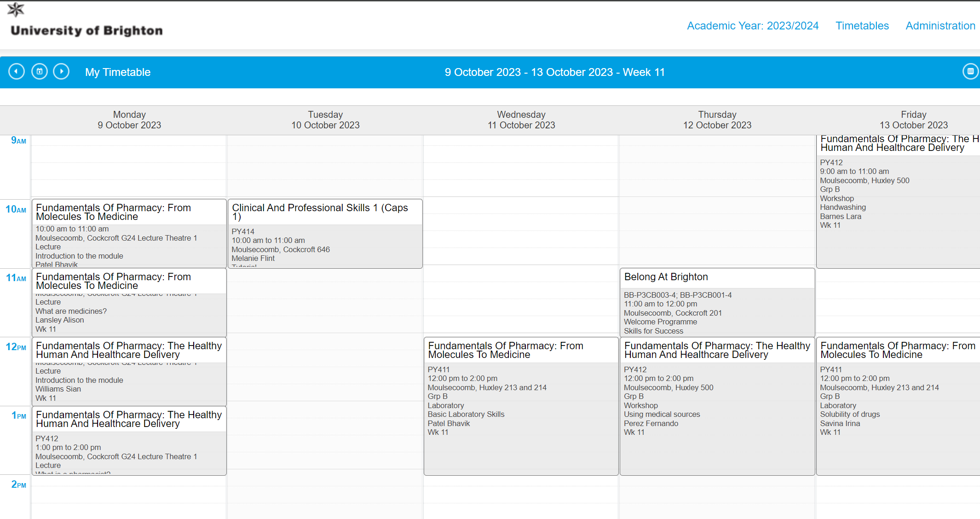Click 'Perez Fernando' lecturer name
This screenshot has height=519, width=980.
(x=651, y=423)
